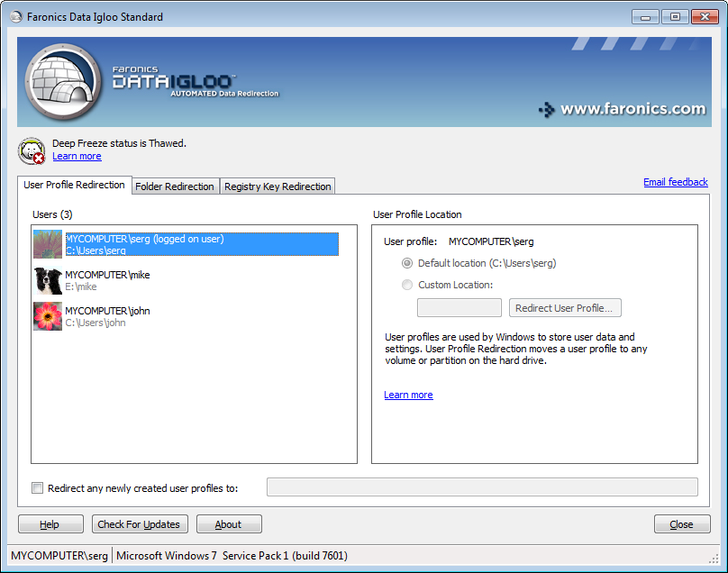Image resolution: width=728 pixels, height=573 pixels.
Task: Click the status bar resize grip
Action: [x=714, y=559]
